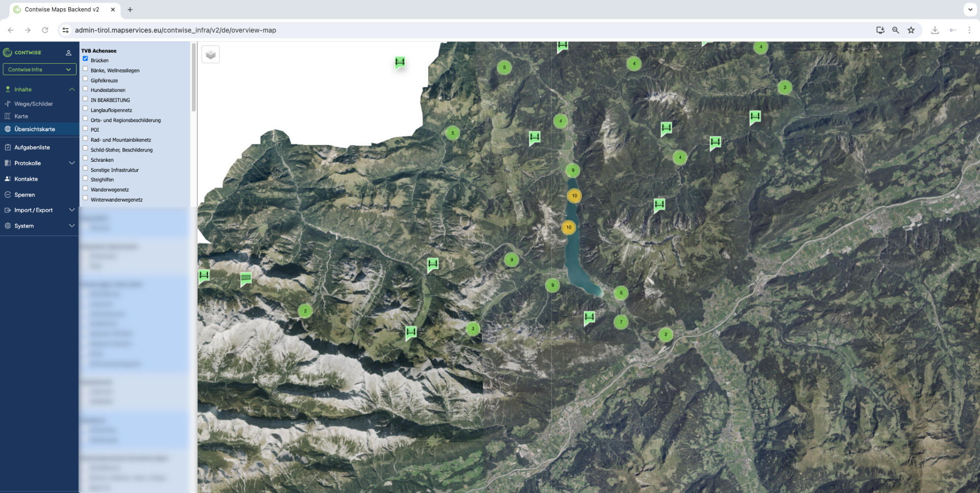Select the bridge marker beside the 7 cluster
This screenshot has height=493, width=980.
point(589,318)
